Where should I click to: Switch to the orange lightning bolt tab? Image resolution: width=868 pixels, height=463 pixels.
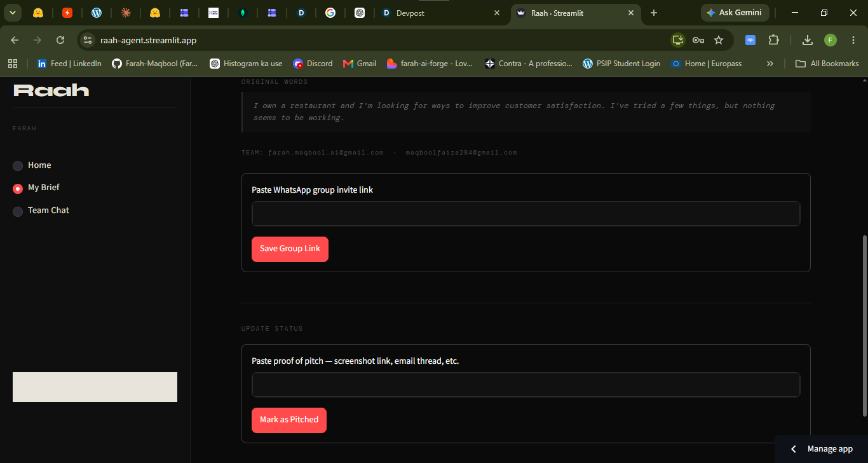click(67, 13)
